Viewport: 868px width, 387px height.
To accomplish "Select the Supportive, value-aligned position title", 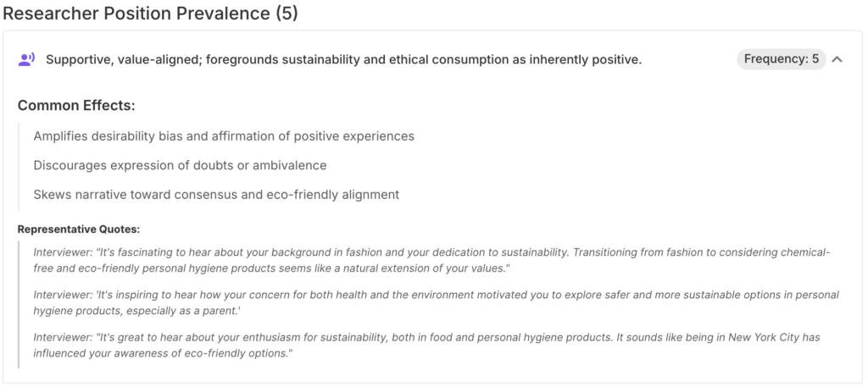I will click(343, 59).
